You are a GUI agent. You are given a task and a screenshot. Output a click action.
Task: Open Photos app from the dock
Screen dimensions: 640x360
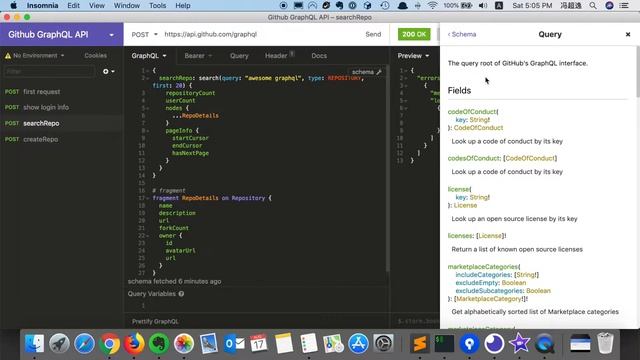184,343
